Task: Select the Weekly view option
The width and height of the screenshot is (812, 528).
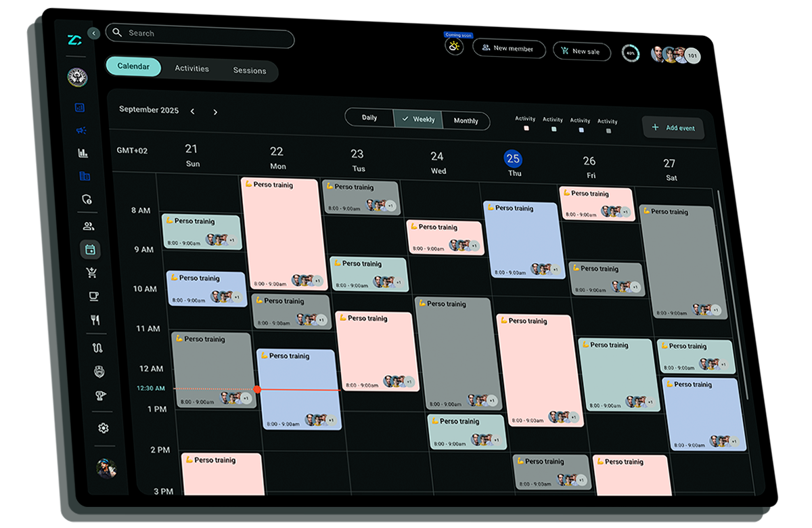Action: [418, 119]
